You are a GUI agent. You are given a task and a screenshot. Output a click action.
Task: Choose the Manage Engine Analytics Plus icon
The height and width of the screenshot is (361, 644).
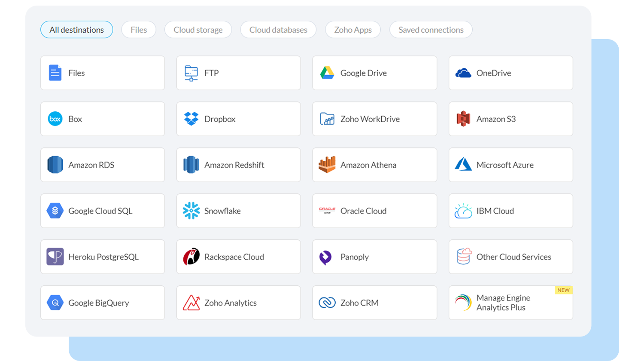coord(463,303)
